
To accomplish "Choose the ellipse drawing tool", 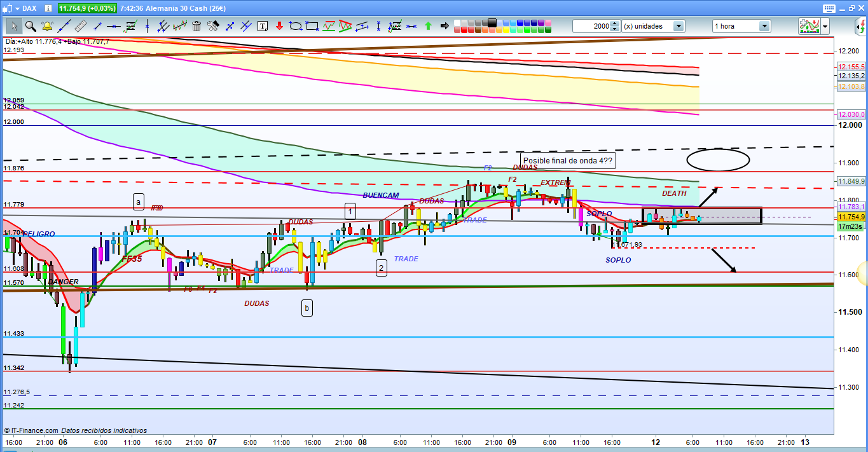I will tap(296, 26).
